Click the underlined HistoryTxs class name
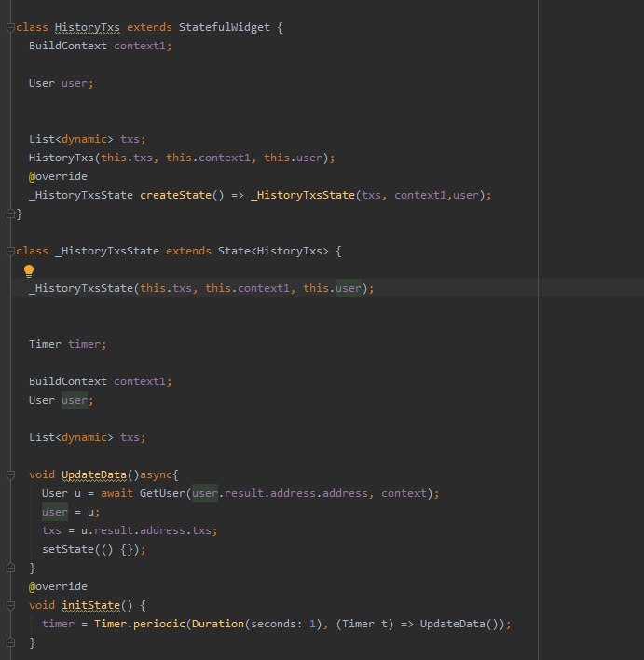Image resolution: width=644 pixels, height=660 pixels. [87, 27]
